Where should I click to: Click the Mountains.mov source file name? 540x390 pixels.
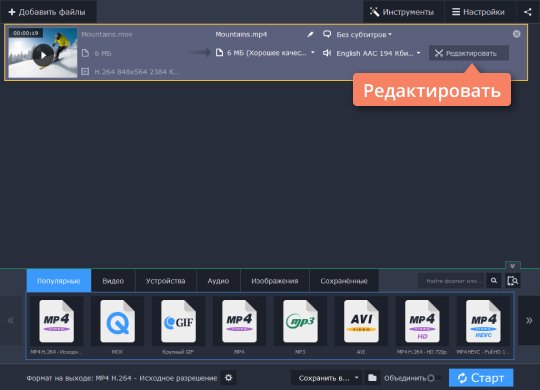[x=107, y=34]
